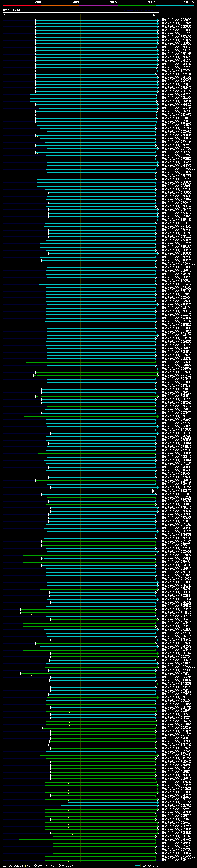Open UniRef100_C0PCJ3 hit
The width and height of the screenshot is (197, 868).
[x=176, y=393]
